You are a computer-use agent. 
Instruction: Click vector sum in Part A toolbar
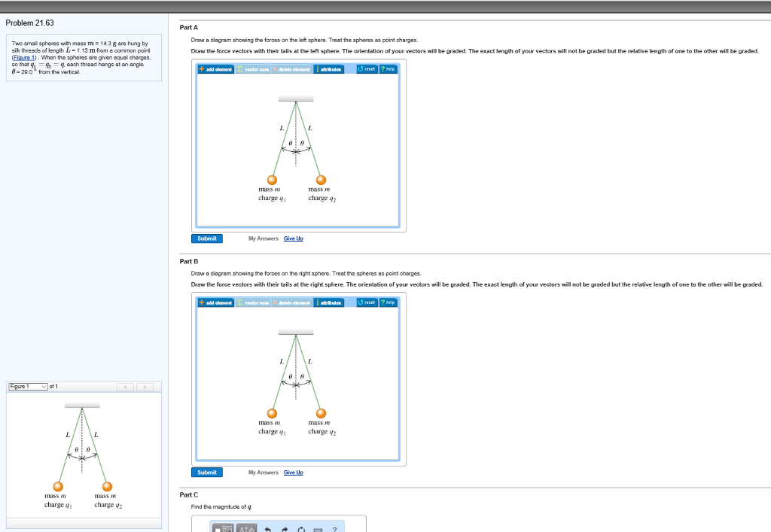click(253, 69)
